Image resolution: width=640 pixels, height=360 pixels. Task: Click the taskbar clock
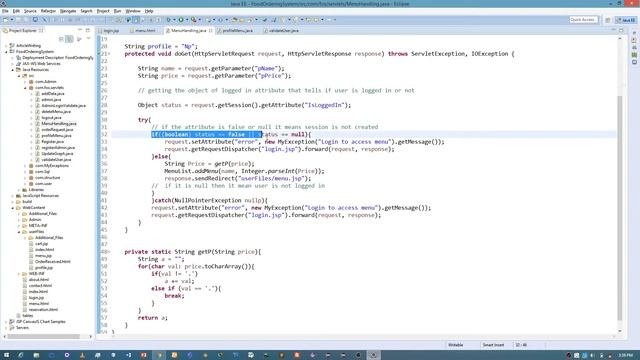[625, 356]
